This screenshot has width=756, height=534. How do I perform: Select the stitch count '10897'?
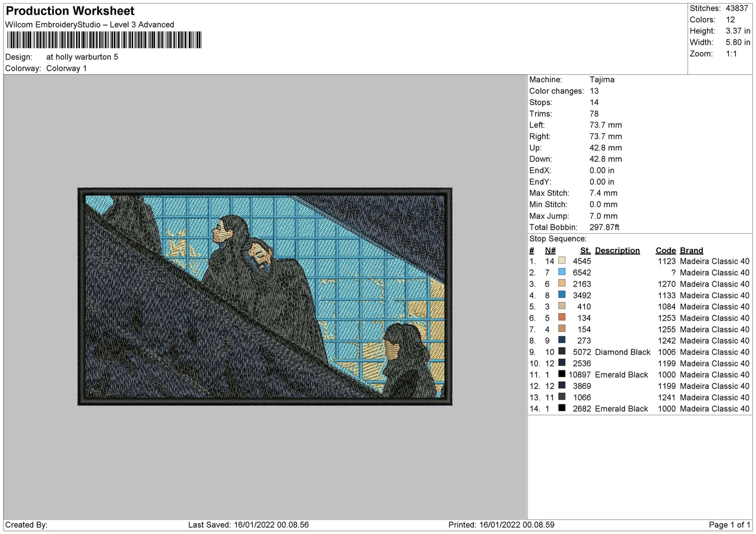click(x=580, y=374)
